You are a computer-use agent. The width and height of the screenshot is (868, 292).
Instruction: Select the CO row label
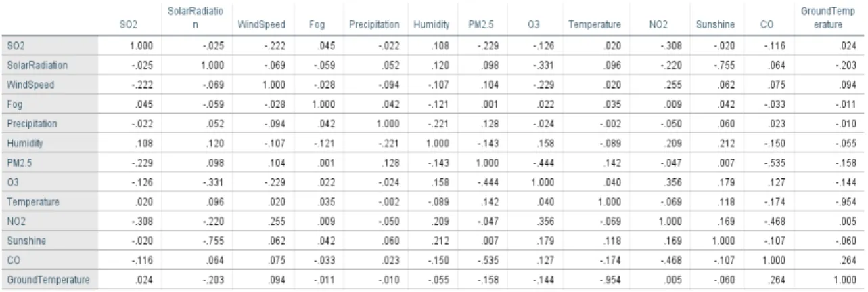[12, 260]
